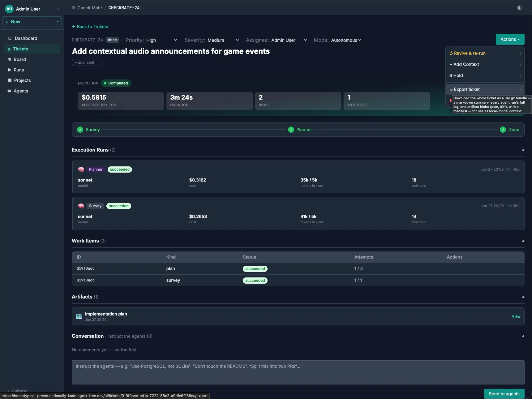This screenshot has height=399, width=532.
Task: Click the revive circular arrow icon
Action: [x=451, y=53]
